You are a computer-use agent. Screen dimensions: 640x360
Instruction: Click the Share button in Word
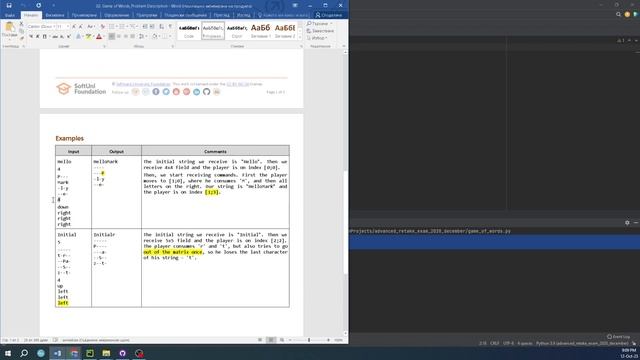pos(329,15)
